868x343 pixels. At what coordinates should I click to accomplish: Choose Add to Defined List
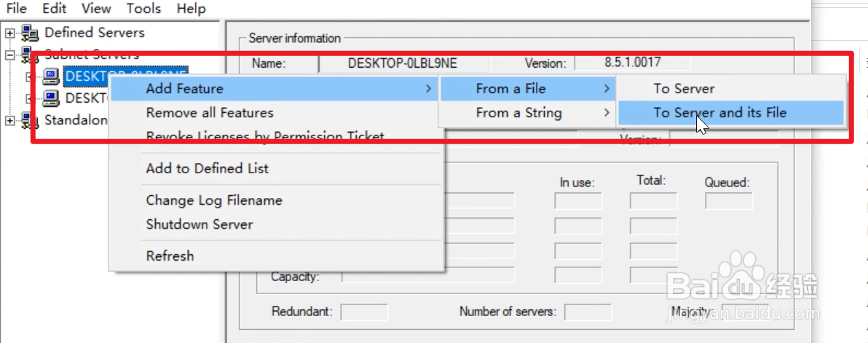(x=276, y=169)
